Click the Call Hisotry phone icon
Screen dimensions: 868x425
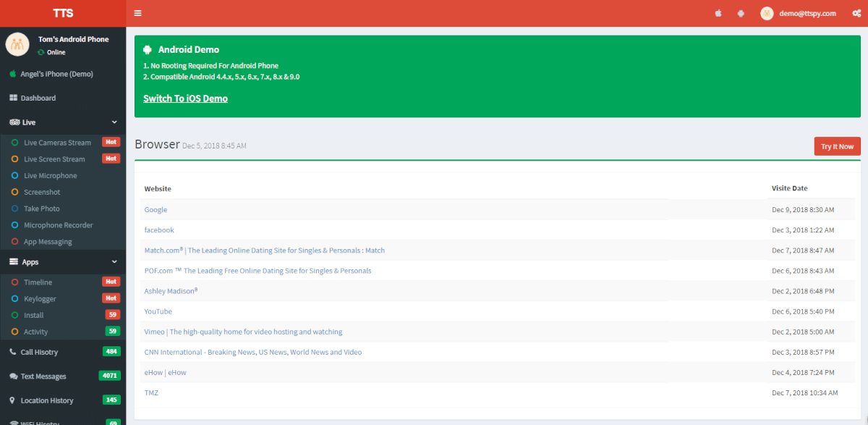[x=14, y=352]
